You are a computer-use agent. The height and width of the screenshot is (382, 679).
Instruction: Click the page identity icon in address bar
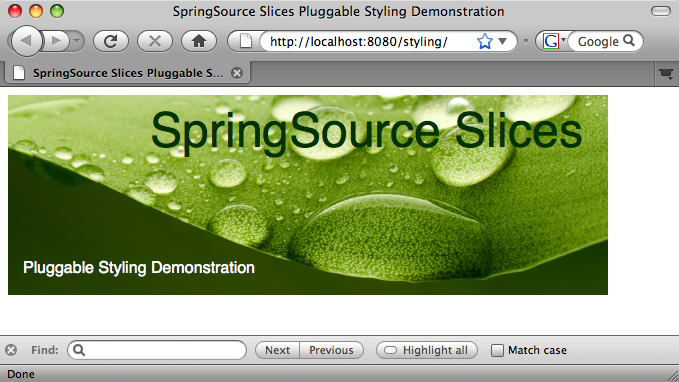tap(245, 41)
